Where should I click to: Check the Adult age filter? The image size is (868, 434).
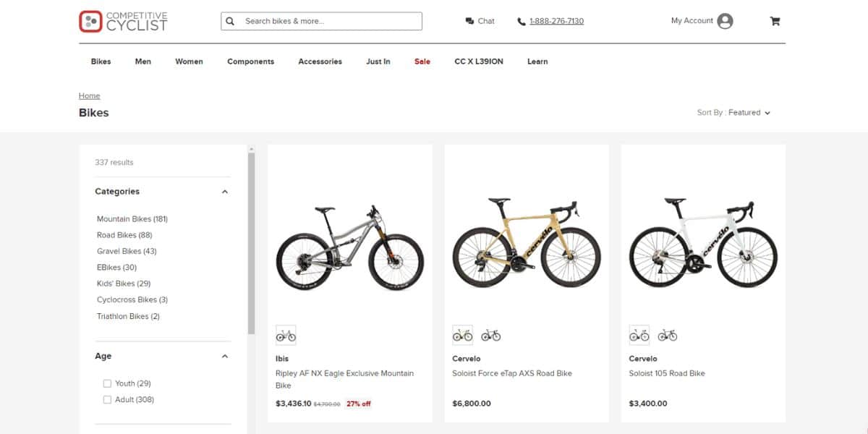(x=106, y=399)
